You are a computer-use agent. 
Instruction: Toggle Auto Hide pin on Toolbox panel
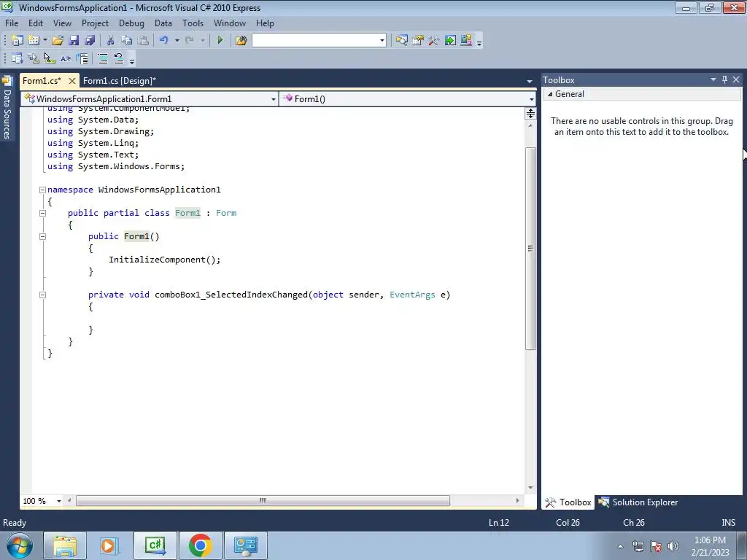724,79
